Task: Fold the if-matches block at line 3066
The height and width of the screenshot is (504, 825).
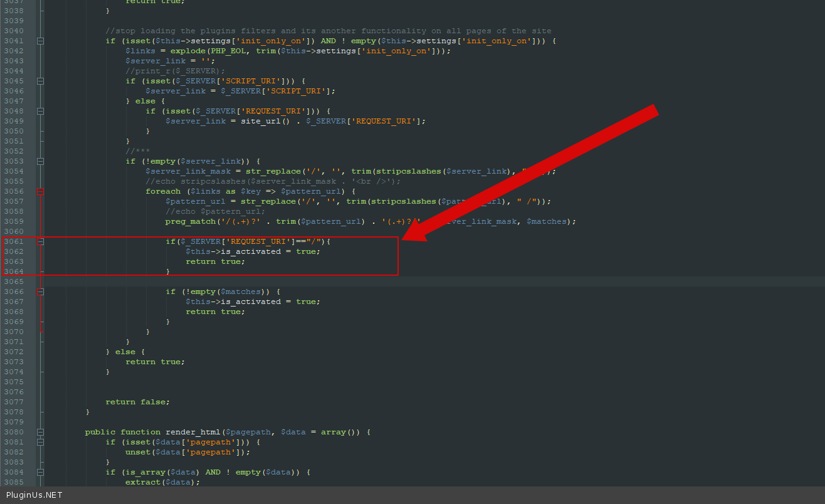Action: coord(41,291)
